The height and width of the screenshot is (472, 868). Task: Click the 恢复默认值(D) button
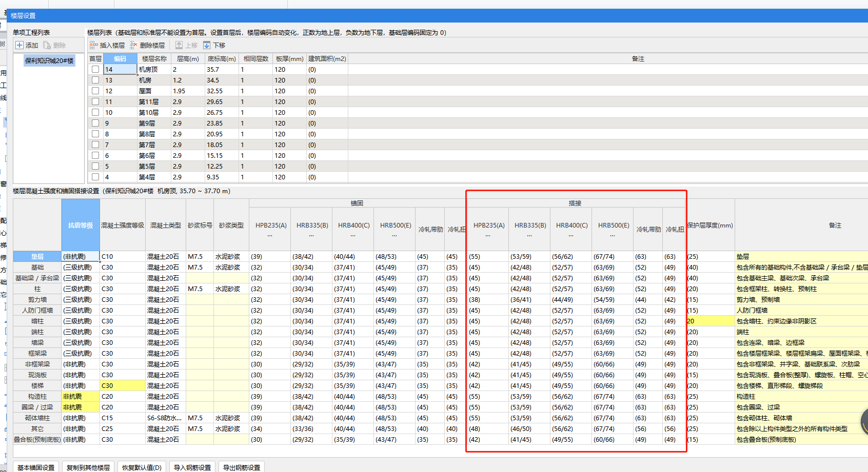142,467
